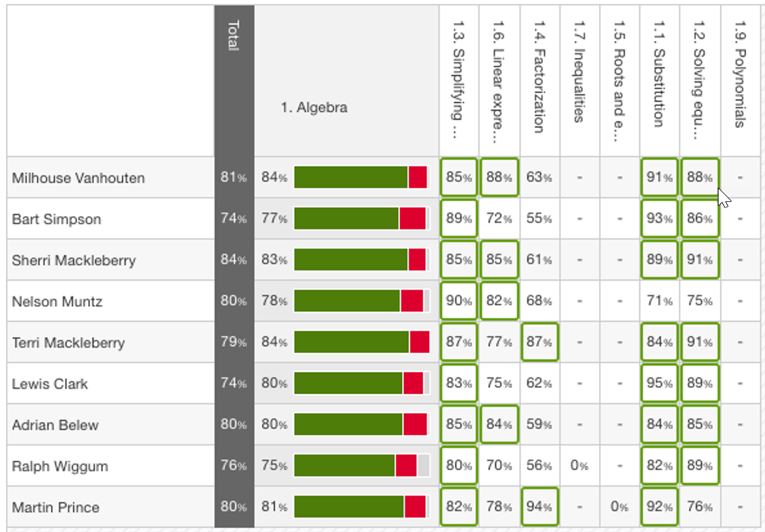Screen dimensions: 765x532
Task: Click Lewis Clark's 95% Substitution score
Action: click(x=658, y=383)
